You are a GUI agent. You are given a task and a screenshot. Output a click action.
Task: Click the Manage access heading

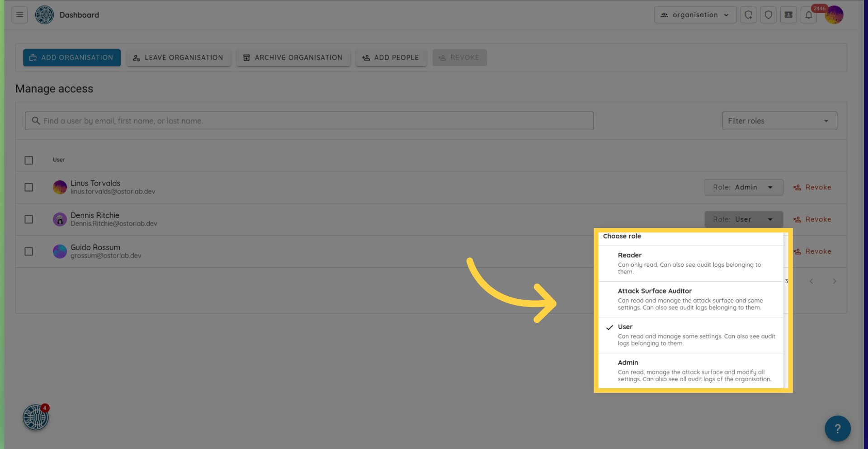click(x=54, y=89)
